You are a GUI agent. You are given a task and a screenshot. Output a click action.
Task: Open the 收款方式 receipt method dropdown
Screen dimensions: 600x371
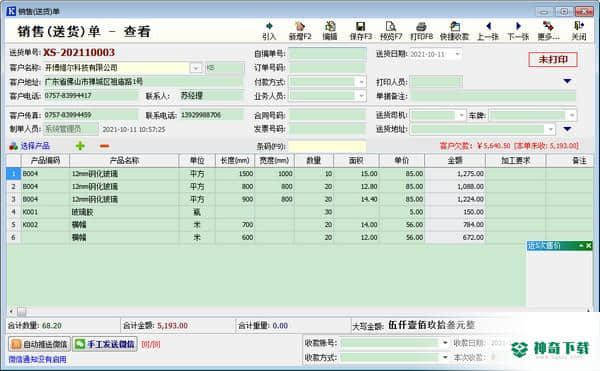pyautogui.click(x=445, y=357)
